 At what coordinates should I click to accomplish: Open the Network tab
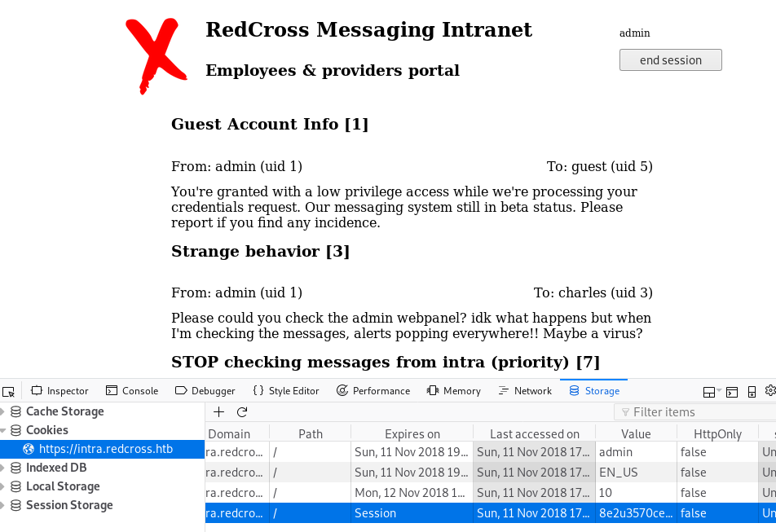tap(524, 391)
